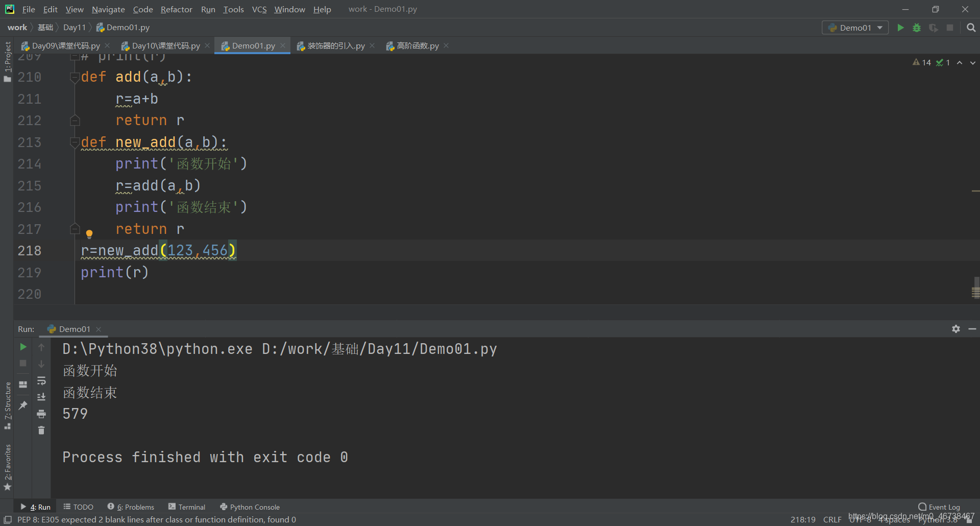Toggle the 4: Run tool window button

coord(35,507)
